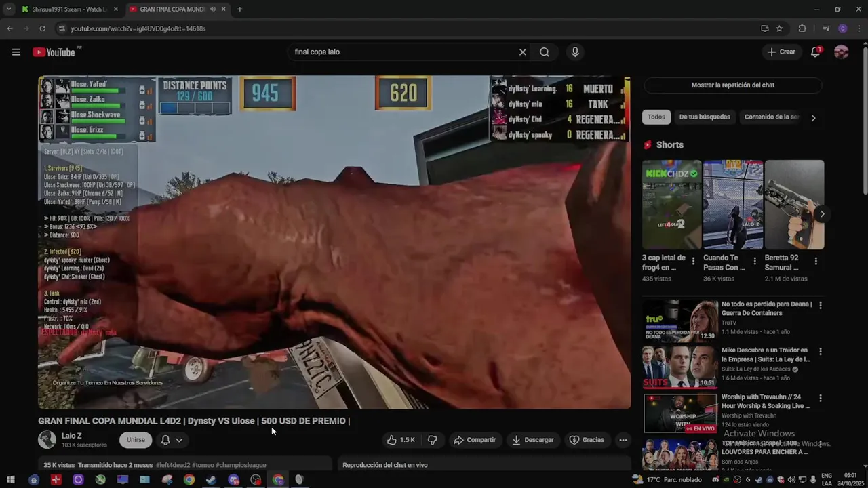Open the tab search dropdown arrow
The height and width of the screenshot is (488, 868).
click(x=8, y=9)
